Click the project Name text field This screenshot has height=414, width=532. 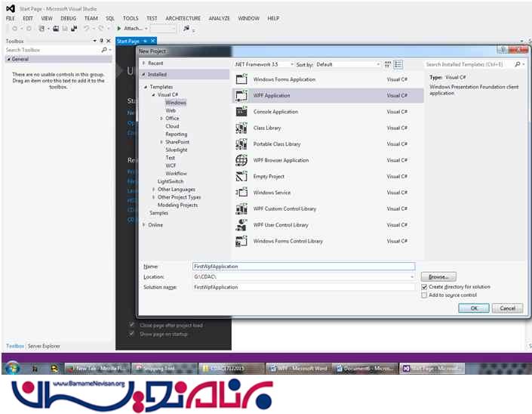(303, 267)
